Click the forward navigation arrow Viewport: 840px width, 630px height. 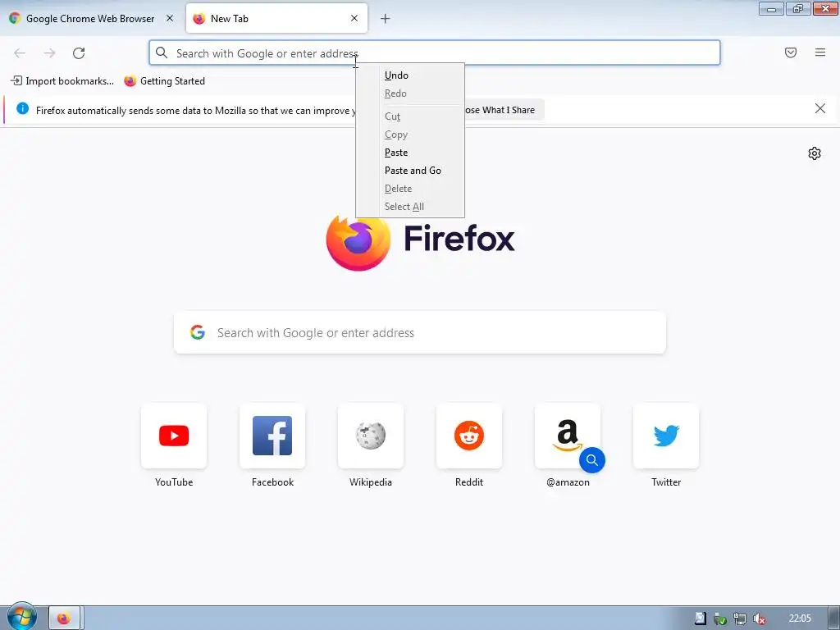coord(49,53)
